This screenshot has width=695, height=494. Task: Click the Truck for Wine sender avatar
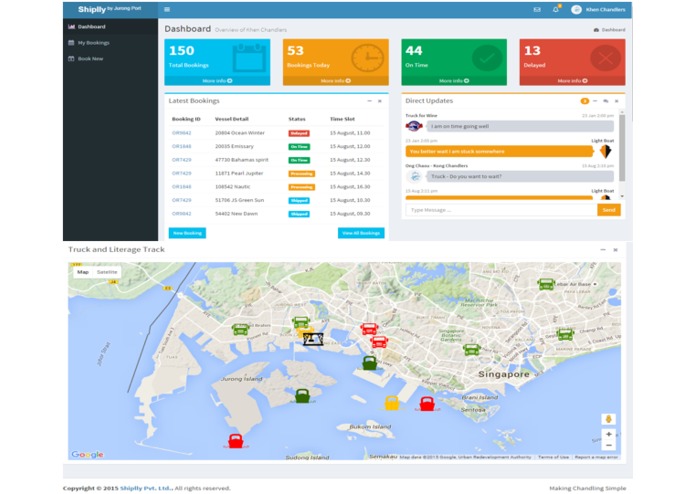click(x=414, y=126)
